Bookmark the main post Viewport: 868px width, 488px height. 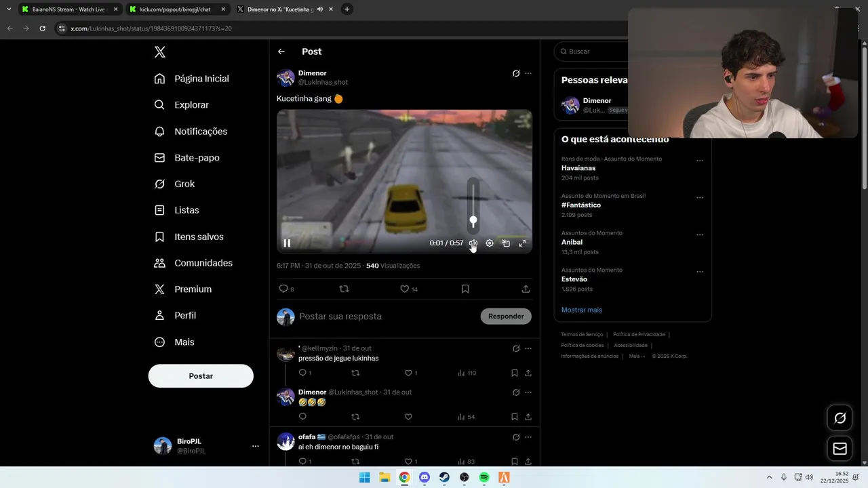(465, 289)
